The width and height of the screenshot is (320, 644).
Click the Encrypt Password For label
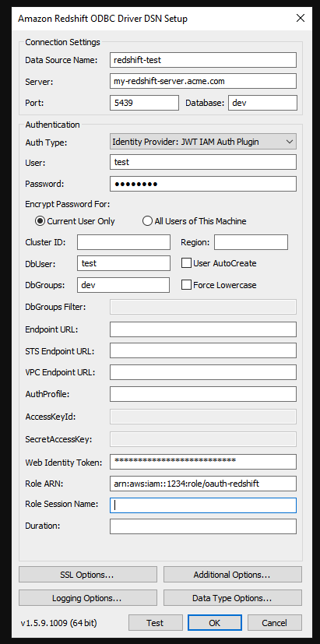[x=68, y=204]
